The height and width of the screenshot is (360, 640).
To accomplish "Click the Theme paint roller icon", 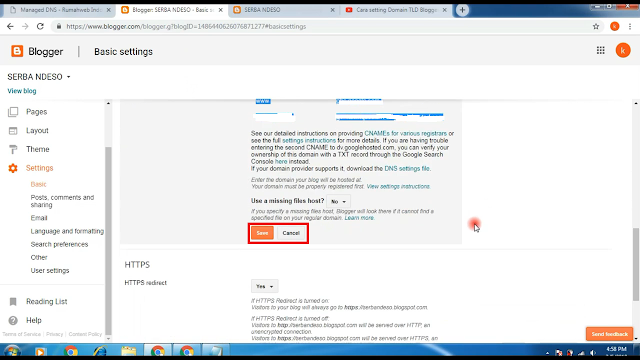I will 13,149.
